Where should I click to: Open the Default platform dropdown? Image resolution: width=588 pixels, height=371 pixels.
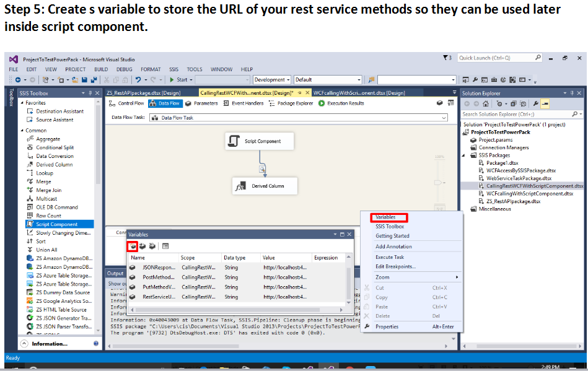(x=359, y=80)
